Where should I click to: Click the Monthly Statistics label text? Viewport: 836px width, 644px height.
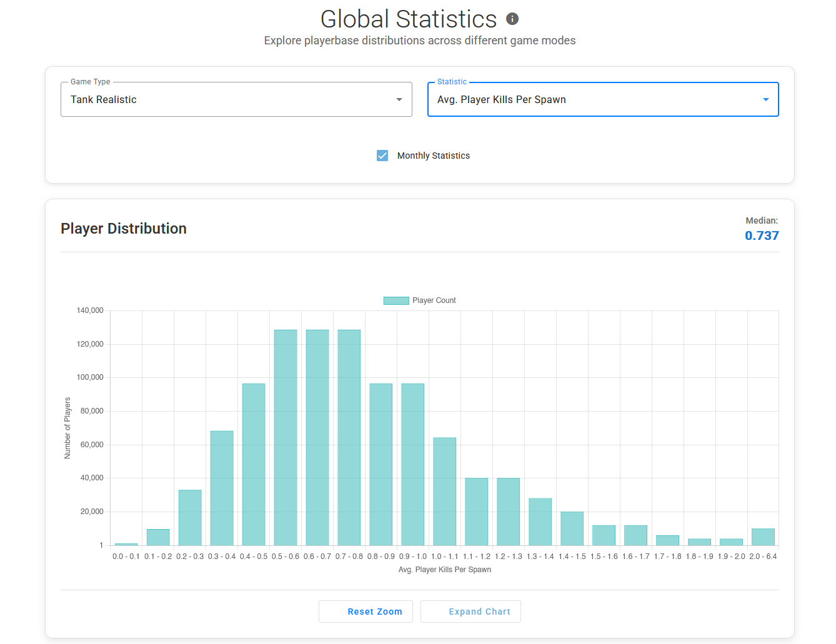tap(434, 156)
